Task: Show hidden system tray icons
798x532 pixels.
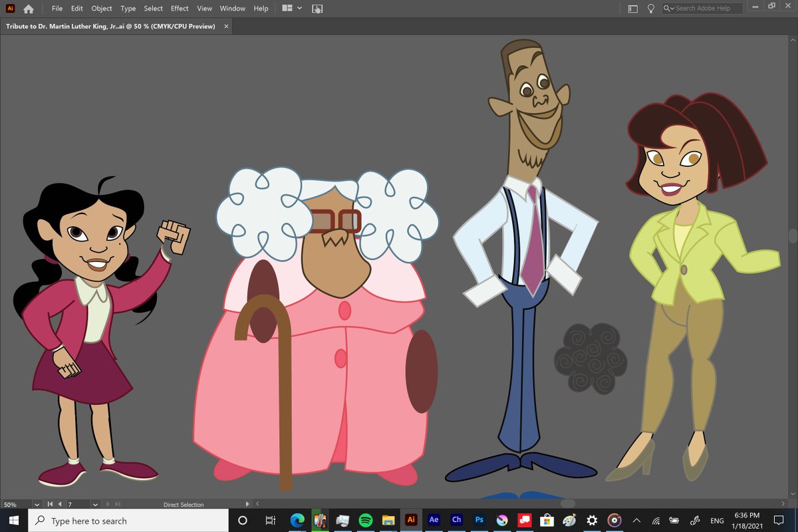Action: (636, 521)
